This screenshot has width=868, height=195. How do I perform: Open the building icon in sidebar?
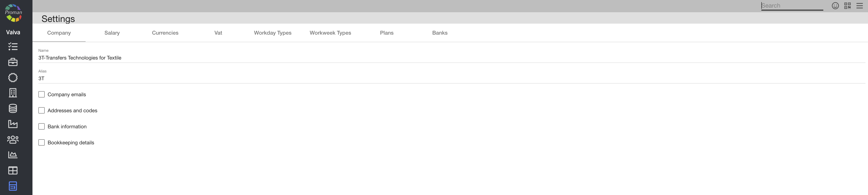(x=13, y=93)
